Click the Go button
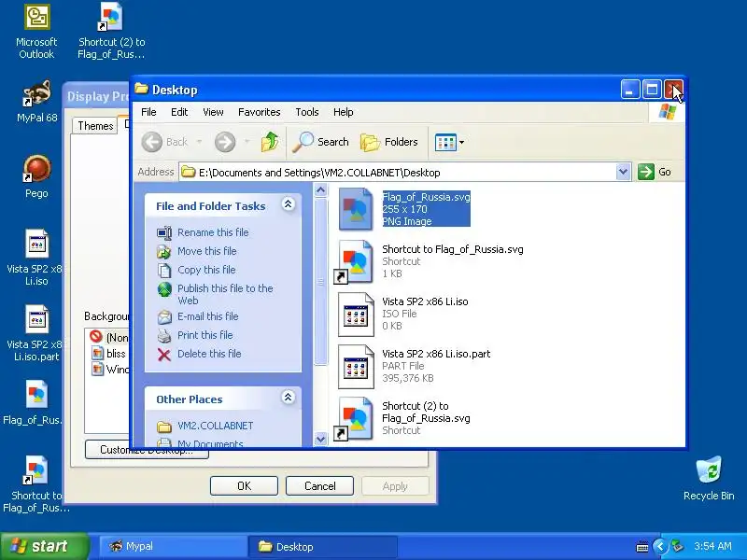Screen dimensions: 747x560 tap(655, 172)
